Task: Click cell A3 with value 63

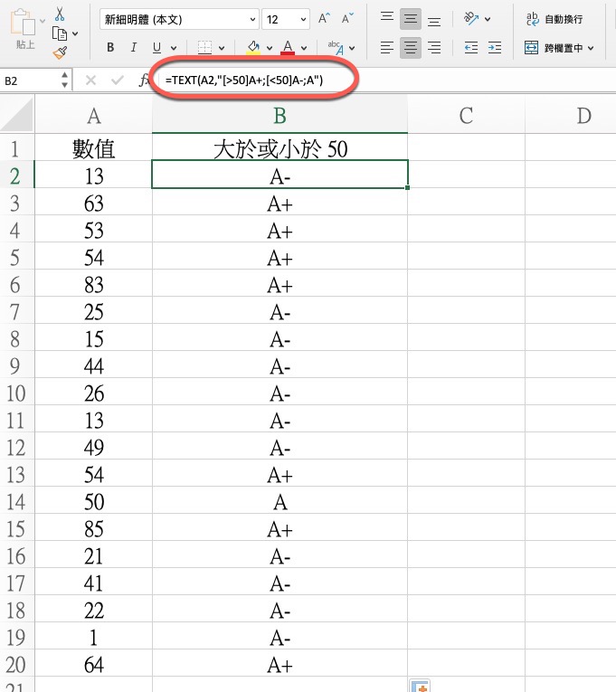Action: [x=93, y=204]
